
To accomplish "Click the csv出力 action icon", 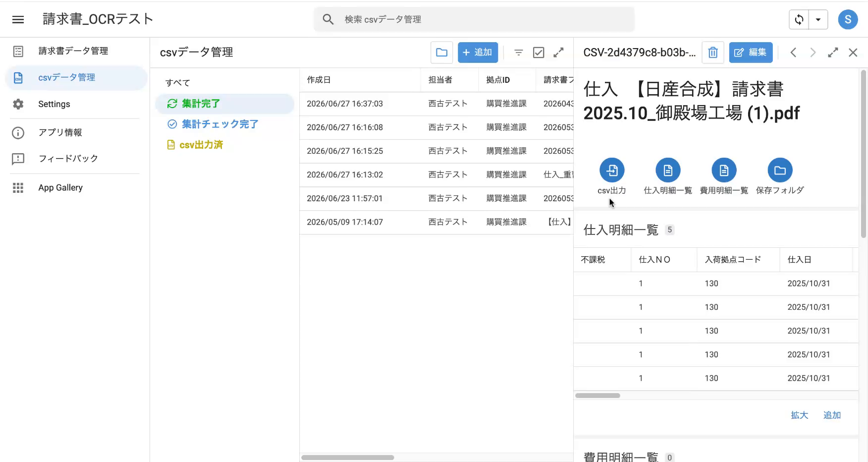I will point(612,171).
